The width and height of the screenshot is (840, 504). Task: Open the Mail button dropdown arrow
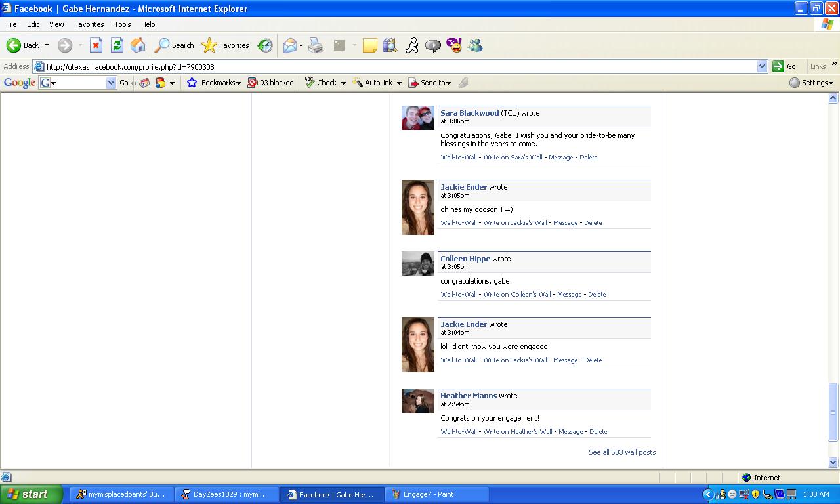pyautogui.click(x=301, y=45)
